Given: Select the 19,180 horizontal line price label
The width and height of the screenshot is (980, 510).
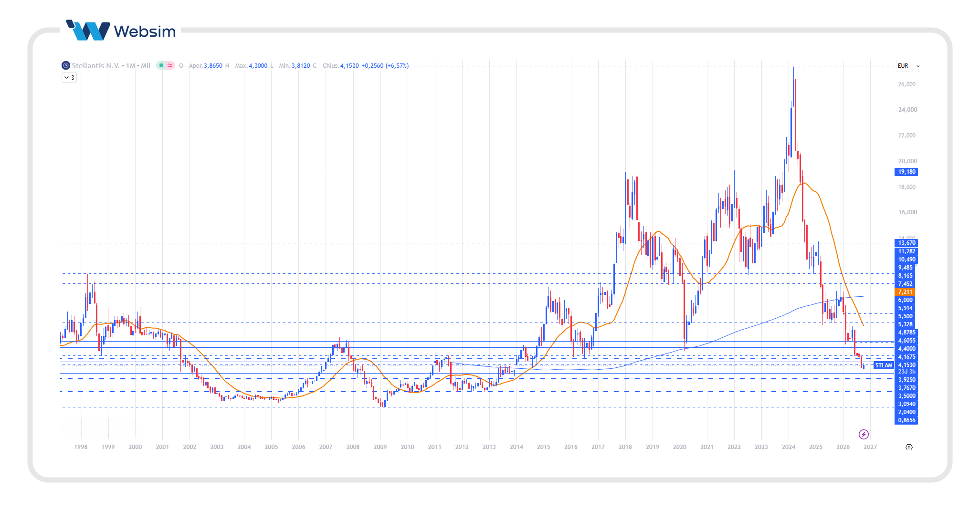Looking at the screenshot, I should click(x=906, y=172).
